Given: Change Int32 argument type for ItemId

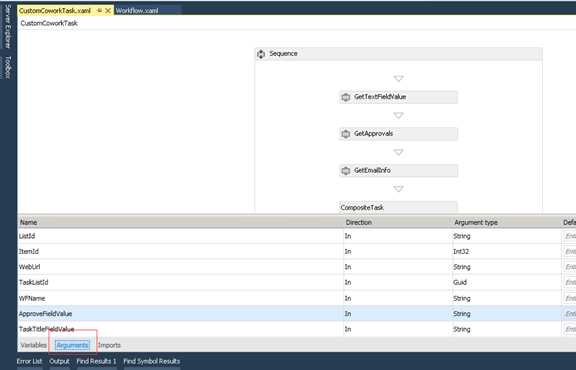Looking at the screenshot, I should (x=506, y=251).
